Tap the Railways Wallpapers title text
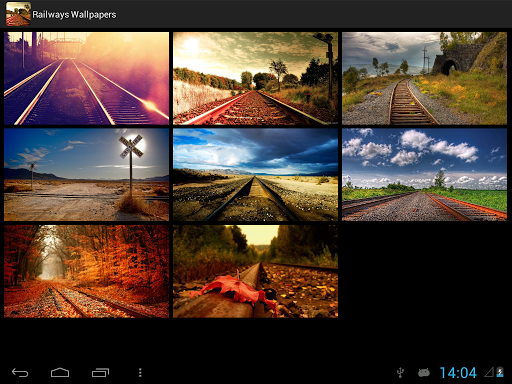The height and width of the screenshot is (384, 512). click(74, 15)
